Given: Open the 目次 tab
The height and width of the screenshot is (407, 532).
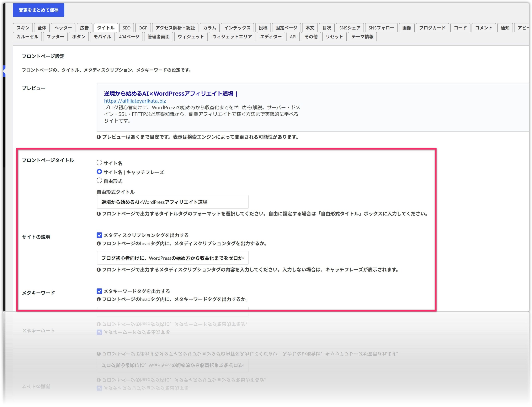Looking at the screenshot, I should (x=327, y=28).
